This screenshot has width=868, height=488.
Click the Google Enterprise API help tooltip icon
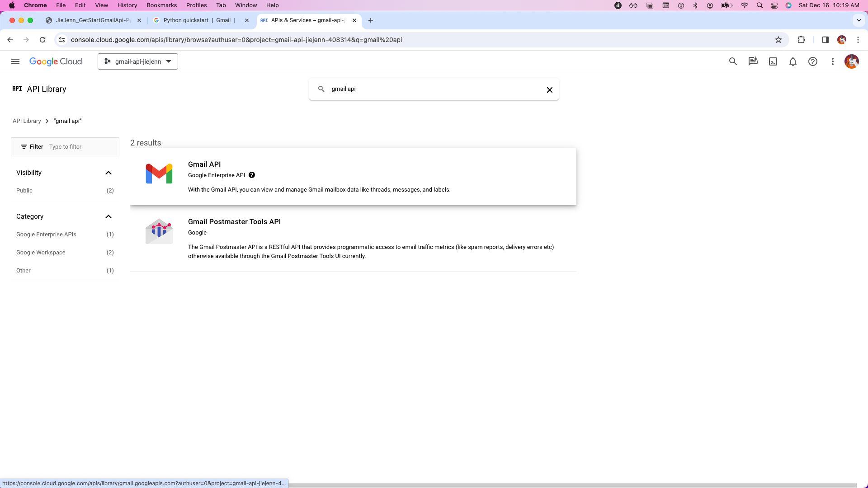pos(252,175)
